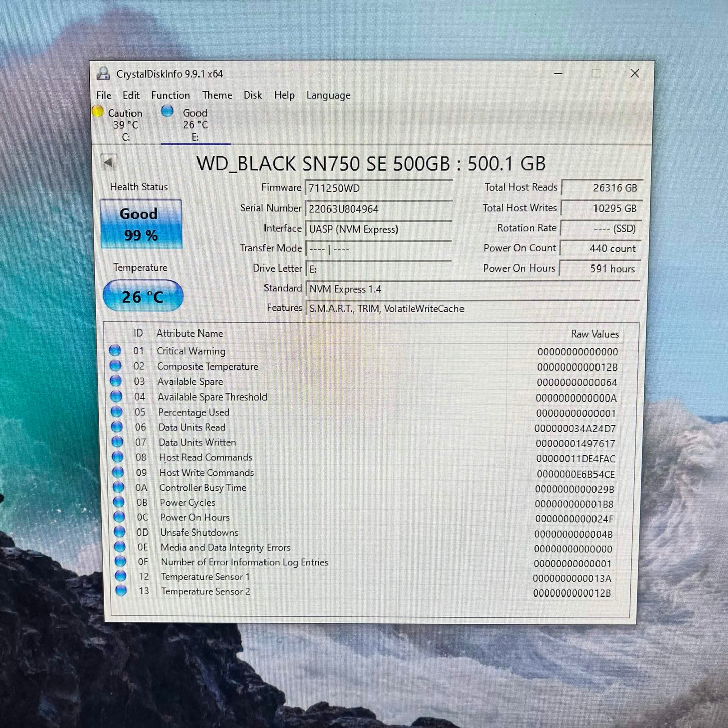Click Power On Count value 440 count

pyautogui.click(x=601, y=248)
